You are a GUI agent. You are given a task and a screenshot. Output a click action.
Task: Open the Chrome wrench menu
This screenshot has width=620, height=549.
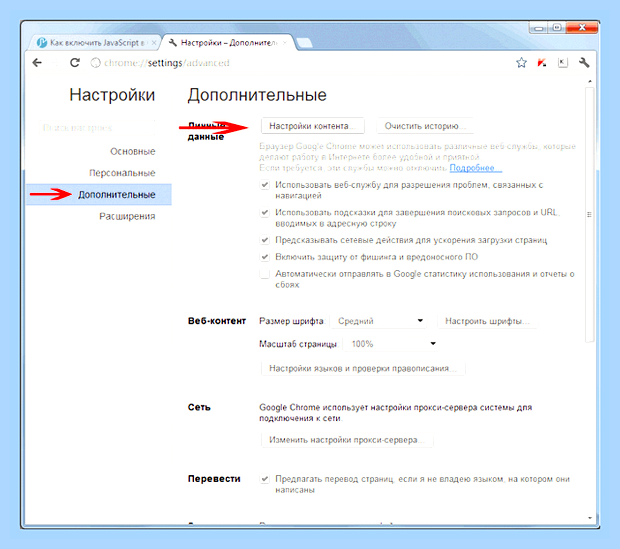[x=584, y=62]
